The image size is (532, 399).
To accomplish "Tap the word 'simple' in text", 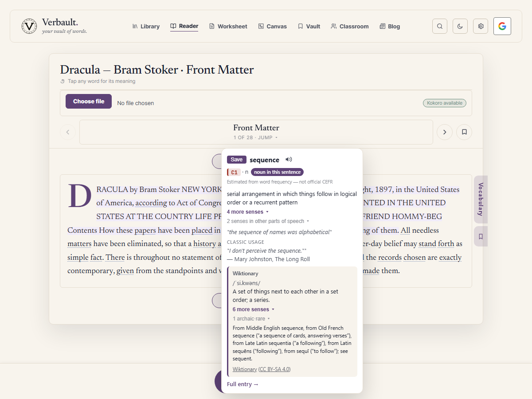I will [78, 258].
